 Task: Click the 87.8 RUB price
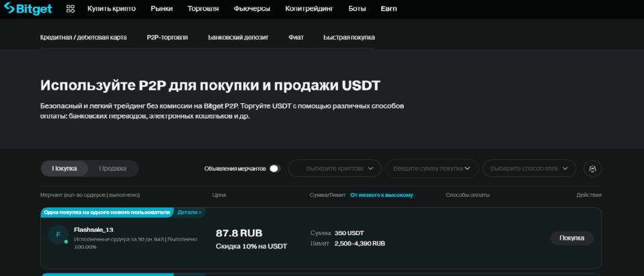(x=239, y=233)
